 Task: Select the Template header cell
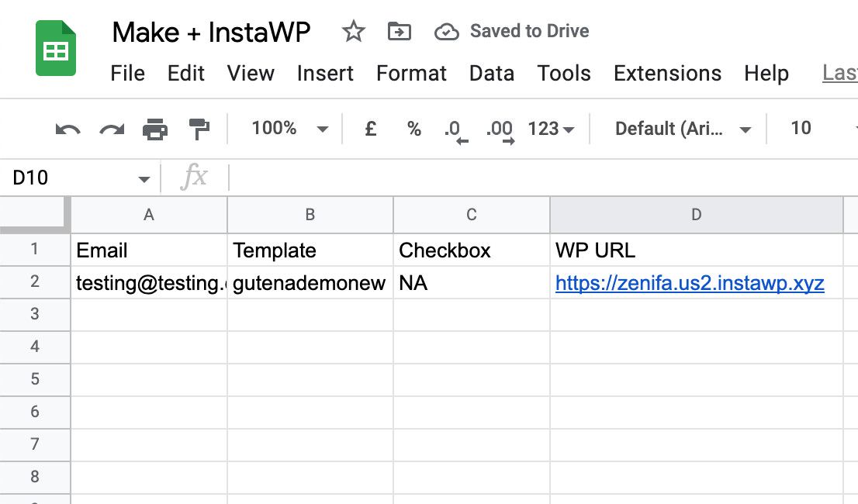pyautogui.click(x=310, y=250)
